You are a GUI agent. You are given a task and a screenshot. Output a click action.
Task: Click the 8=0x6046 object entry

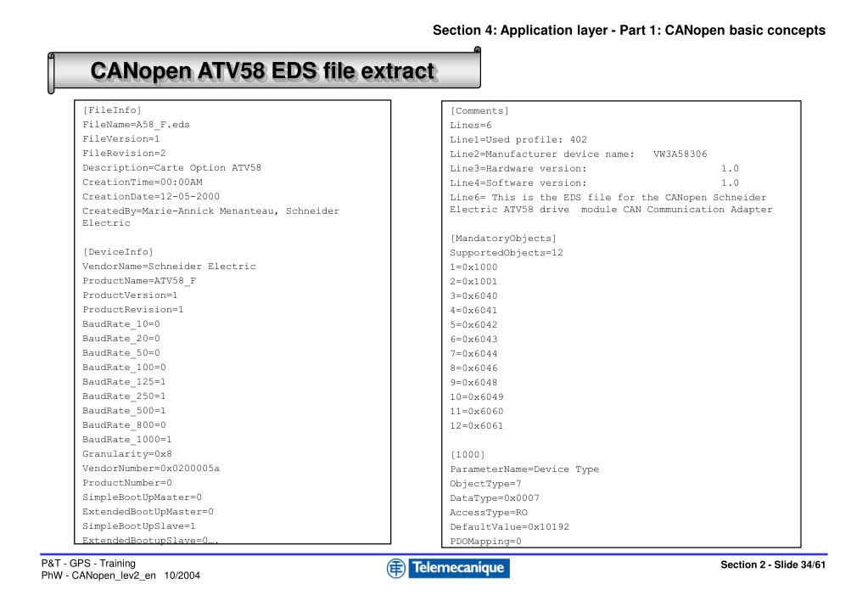coord(473,368)
